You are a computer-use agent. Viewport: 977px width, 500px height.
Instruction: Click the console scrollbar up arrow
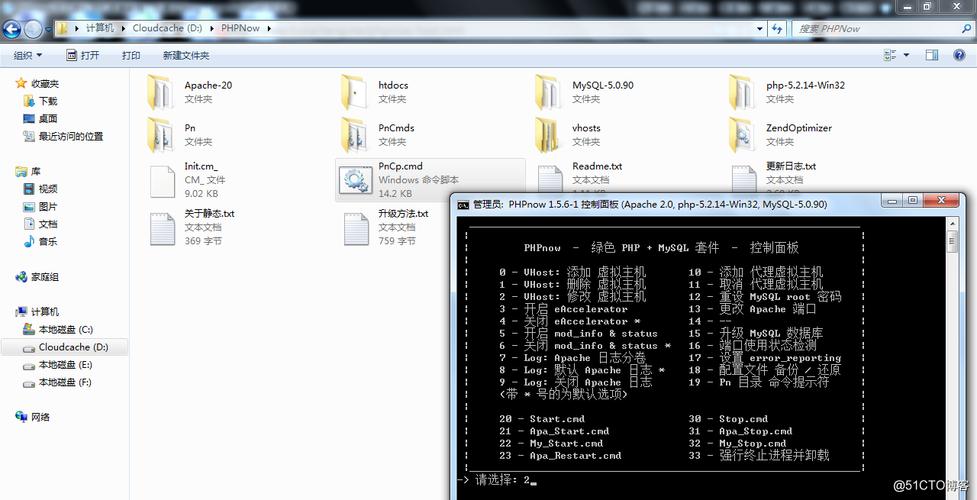[951, 223]
